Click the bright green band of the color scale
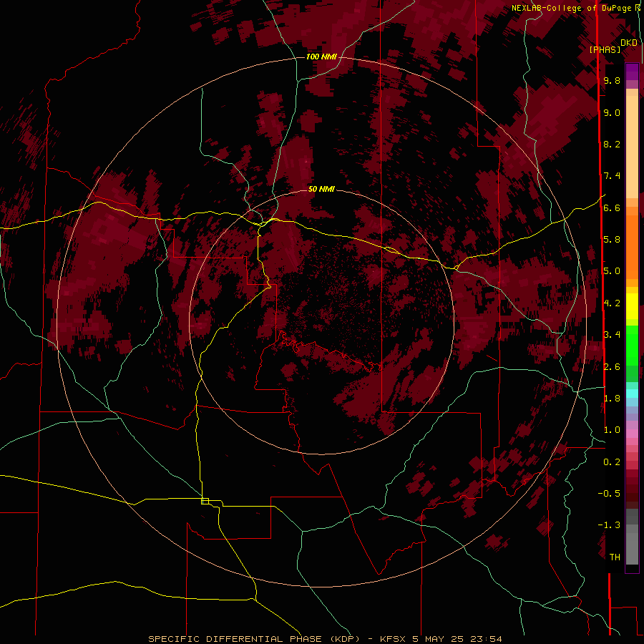The image size is (644, 644). pos(632,346)
